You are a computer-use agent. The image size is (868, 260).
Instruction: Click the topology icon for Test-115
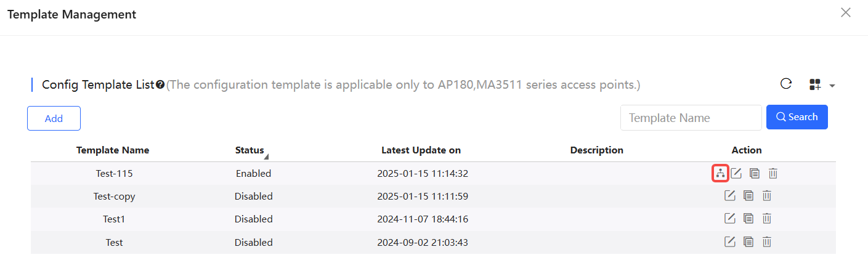(720, 174)
